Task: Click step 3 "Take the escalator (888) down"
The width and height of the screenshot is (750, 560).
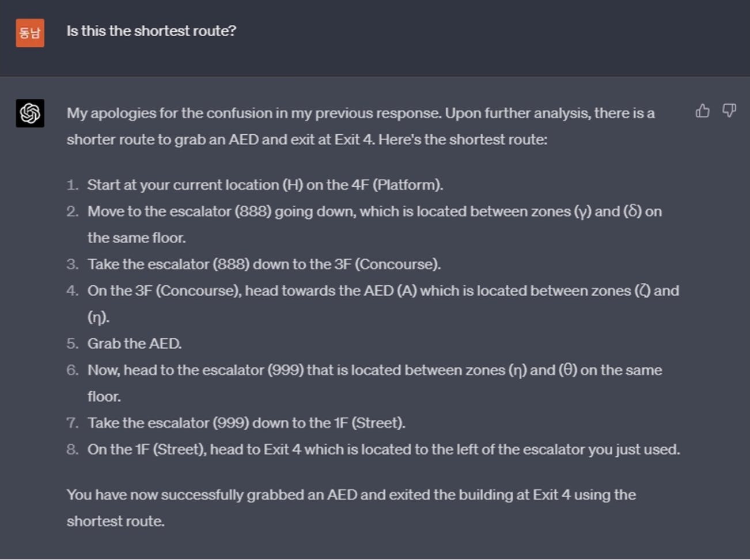Action: (264, 264)
